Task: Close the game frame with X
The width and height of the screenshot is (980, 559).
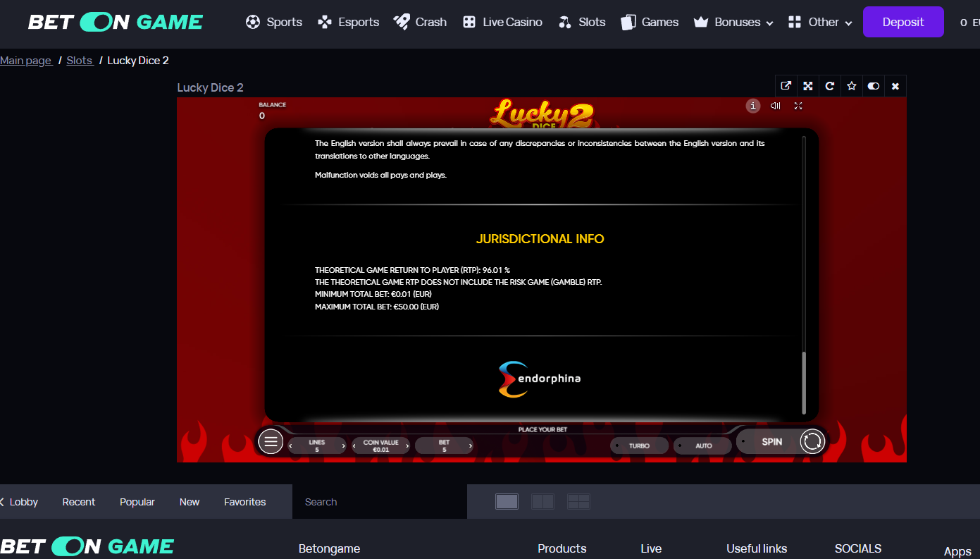Action: pos(895,86)
